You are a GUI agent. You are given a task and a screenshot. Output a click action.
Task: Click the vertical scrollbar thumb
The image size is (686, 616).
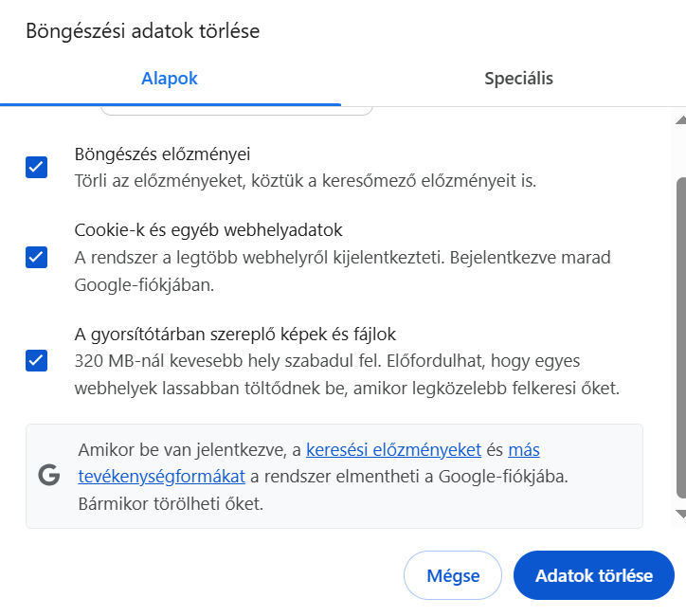[679, 336]
